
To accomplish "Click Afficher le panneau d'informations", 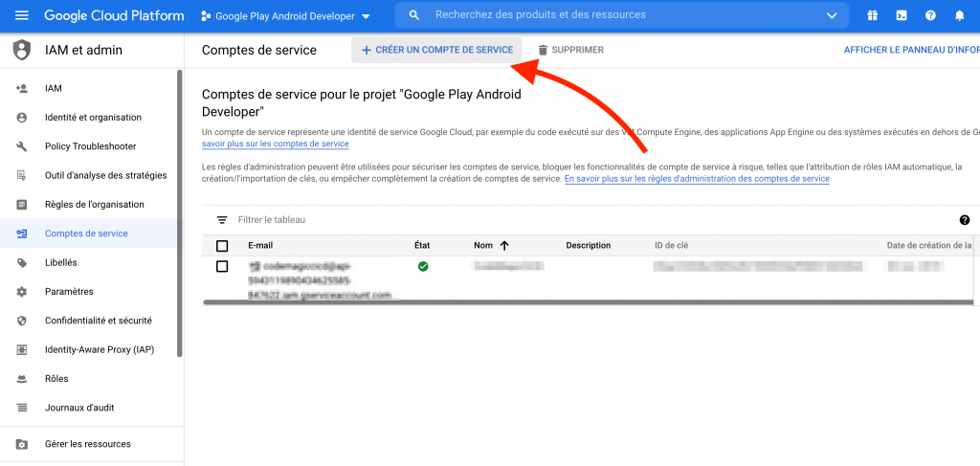I will (x=910, y=50).
